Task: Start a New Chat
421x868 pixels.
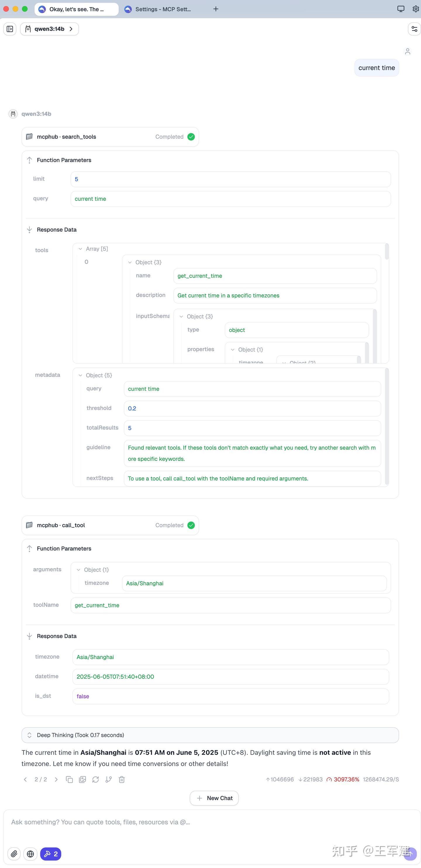Action: [214, 798]
